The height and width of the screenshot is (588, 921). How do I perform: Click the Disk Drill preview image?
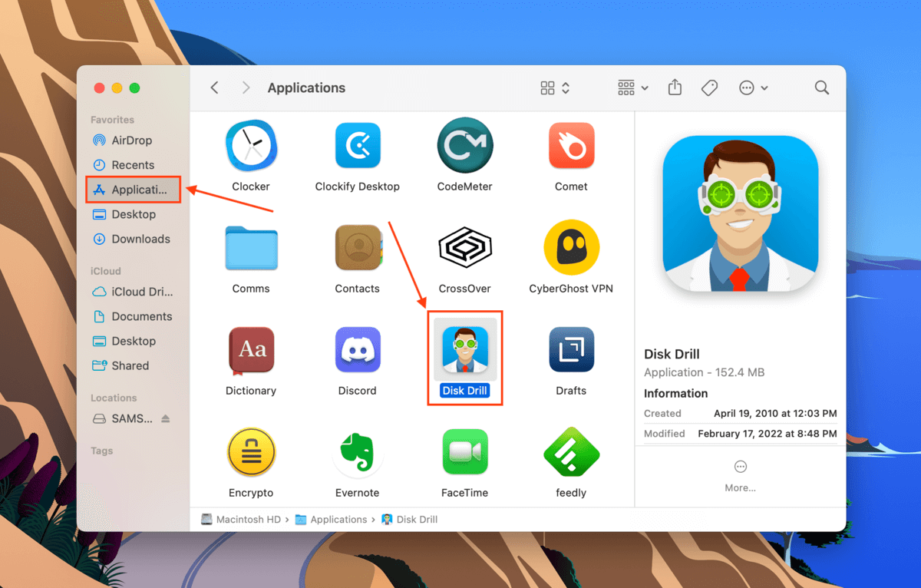[741, 214]
